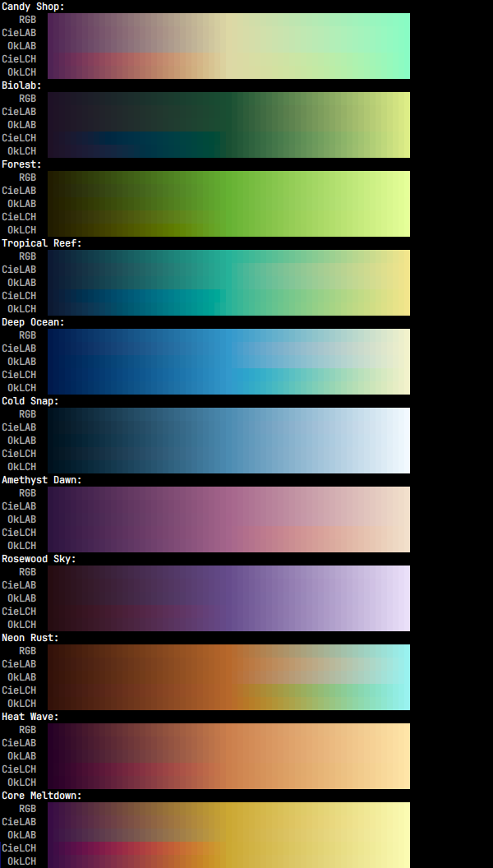Click the Forest heading label

21,164
